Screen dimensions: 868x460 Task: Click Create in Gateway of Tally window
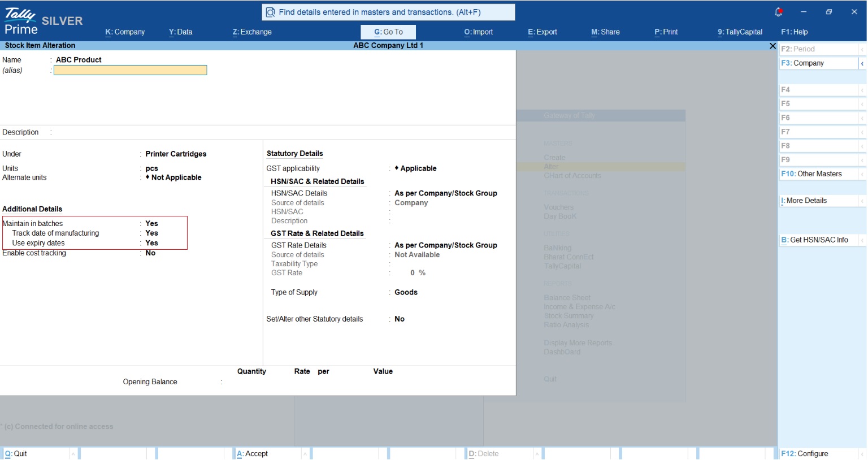(554, 158)
